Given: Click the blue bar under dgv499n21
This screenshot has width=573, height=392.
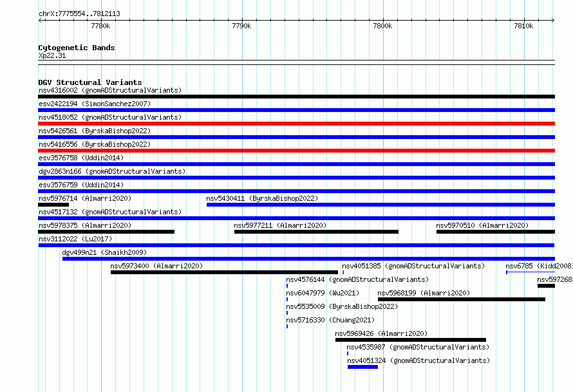Looking at the screenshot, I should [x=309, y=259].
